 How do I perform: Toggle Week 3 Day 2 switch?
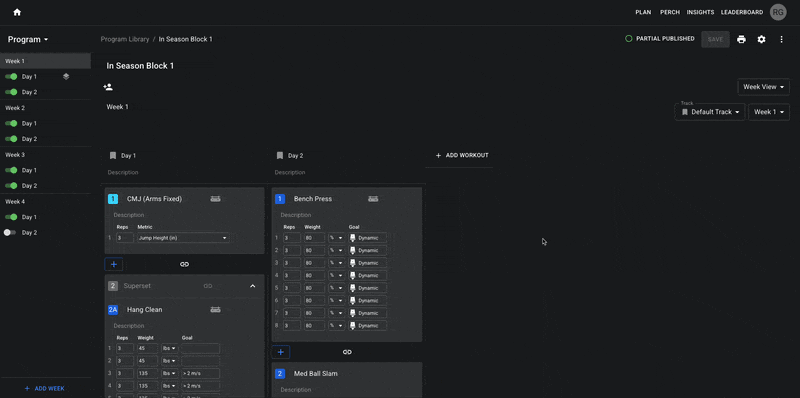tap(11, 186)
